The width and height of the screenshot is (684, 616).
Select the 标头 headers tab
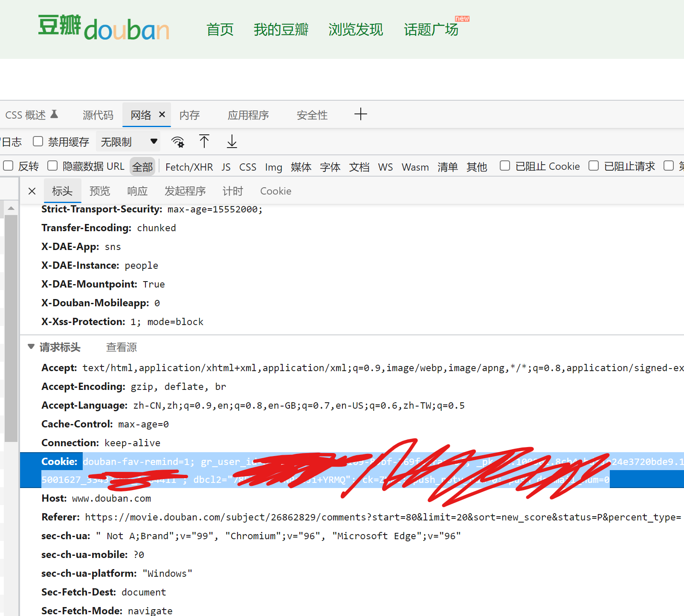(62, 191)
